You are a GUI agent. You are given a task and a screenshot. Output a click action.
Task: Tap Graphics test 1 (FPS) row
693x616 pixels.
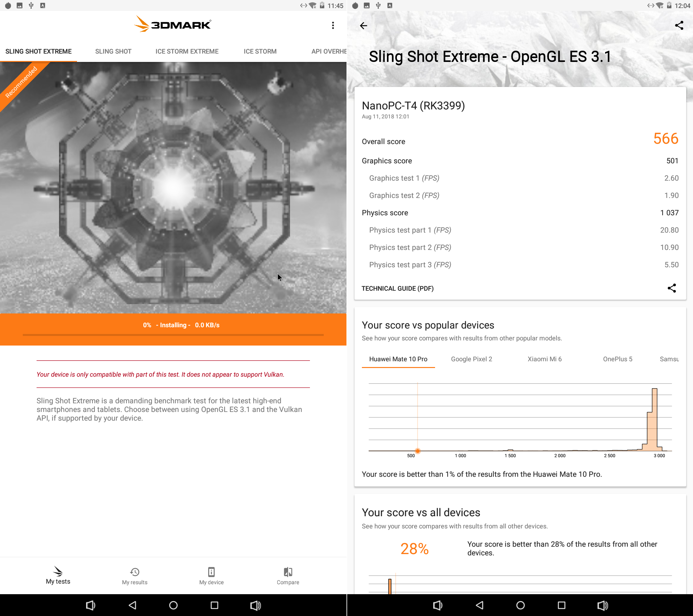520,178
